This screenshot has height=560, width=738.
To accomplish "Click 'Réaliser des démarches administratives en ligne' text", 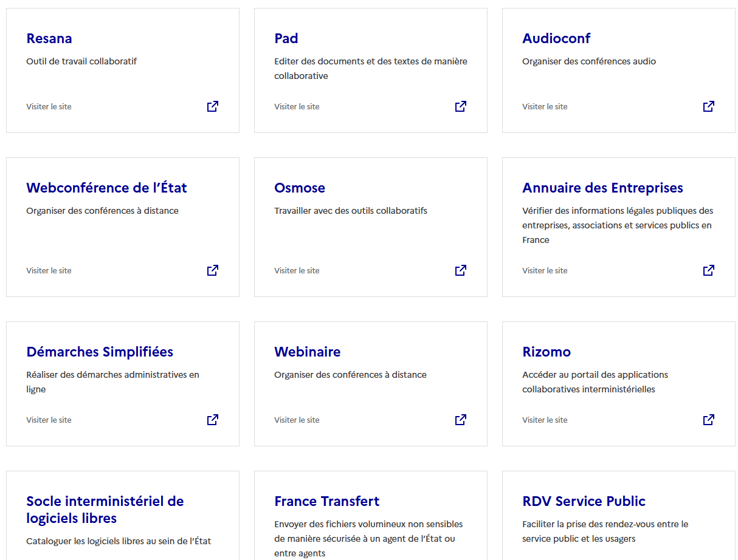I will pos(112,382).
